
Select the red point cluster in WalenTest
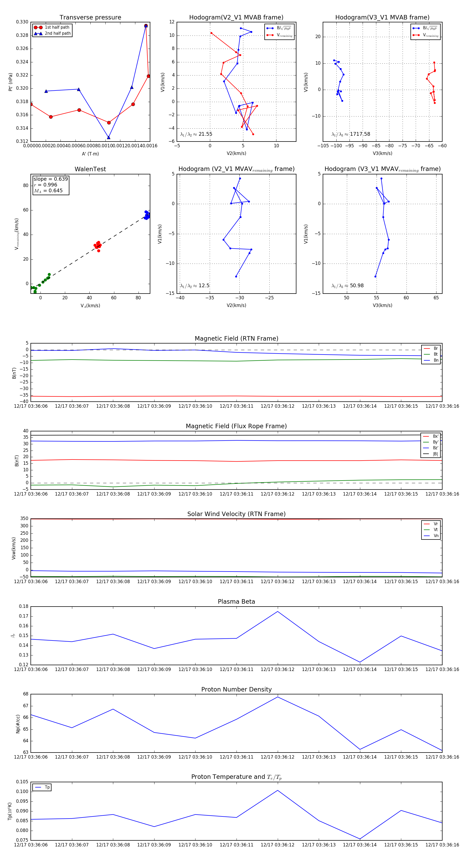click(98, 245)
